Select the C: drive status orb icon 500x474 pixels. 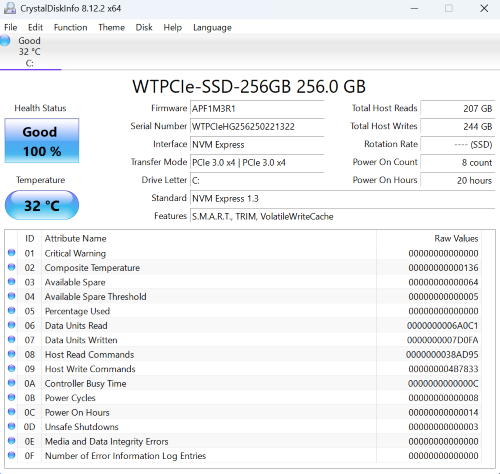point(5,41)
